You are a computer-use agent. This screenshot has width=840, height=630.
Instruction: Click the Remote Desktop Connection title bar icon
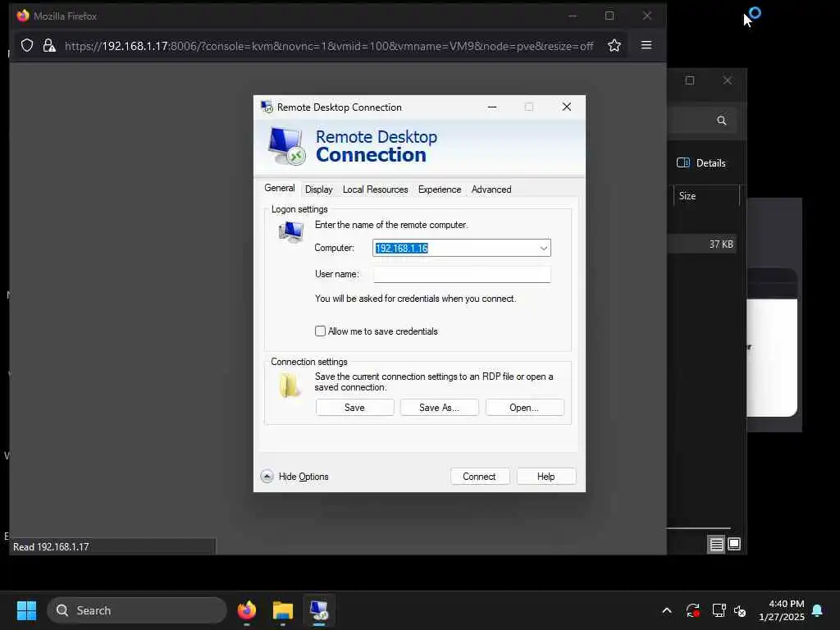click(267, 107)
